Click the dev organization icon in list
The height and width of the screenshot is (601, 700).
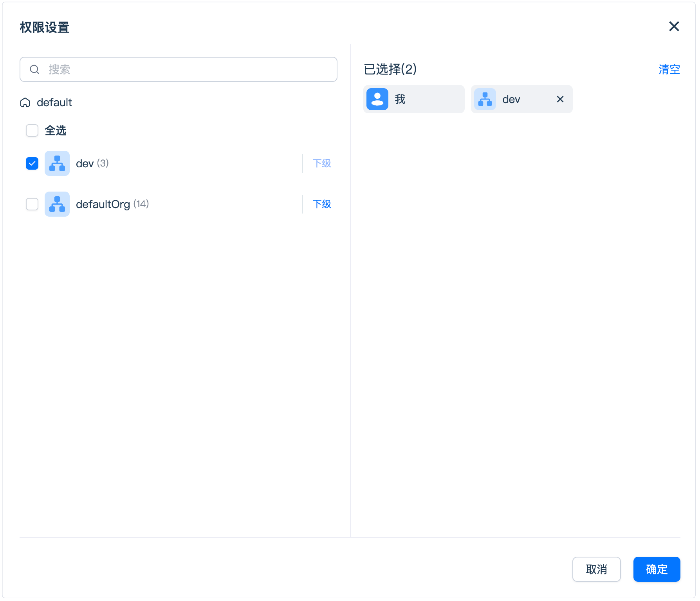57,163
